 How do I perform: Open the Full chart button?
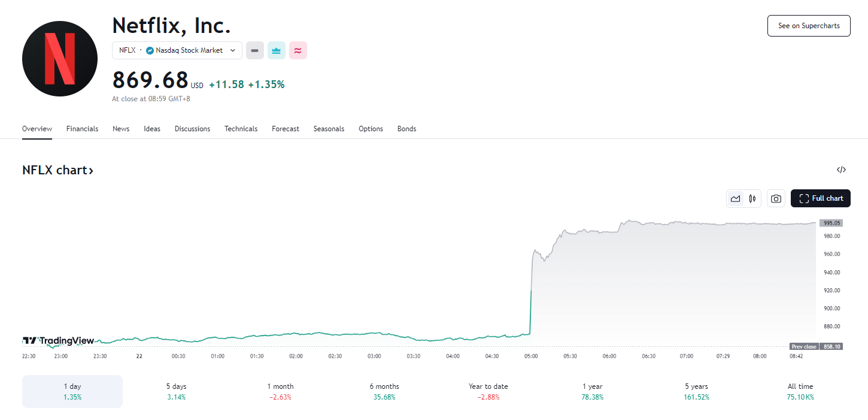click(x=820, y=199)
